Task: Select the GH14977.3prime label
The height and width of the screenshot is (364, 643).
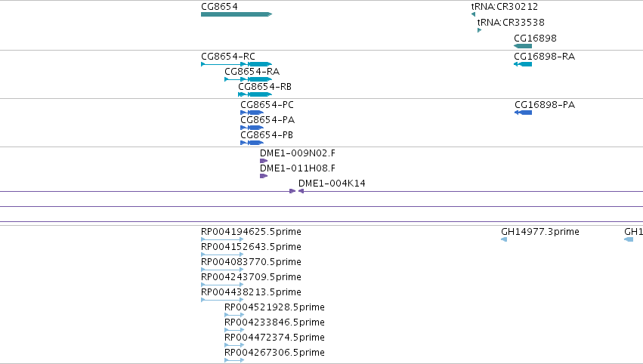Action: tap(540, 232)
